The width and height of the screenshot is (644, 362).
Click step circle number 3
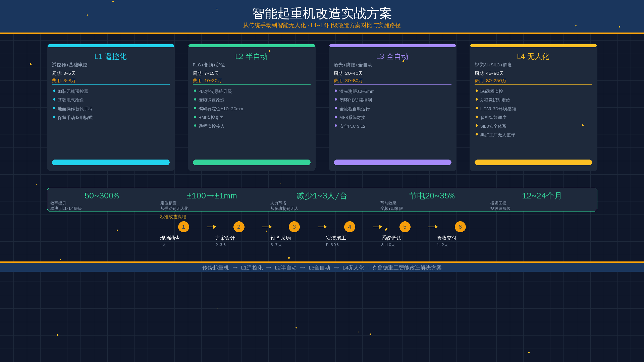[294, 227]
